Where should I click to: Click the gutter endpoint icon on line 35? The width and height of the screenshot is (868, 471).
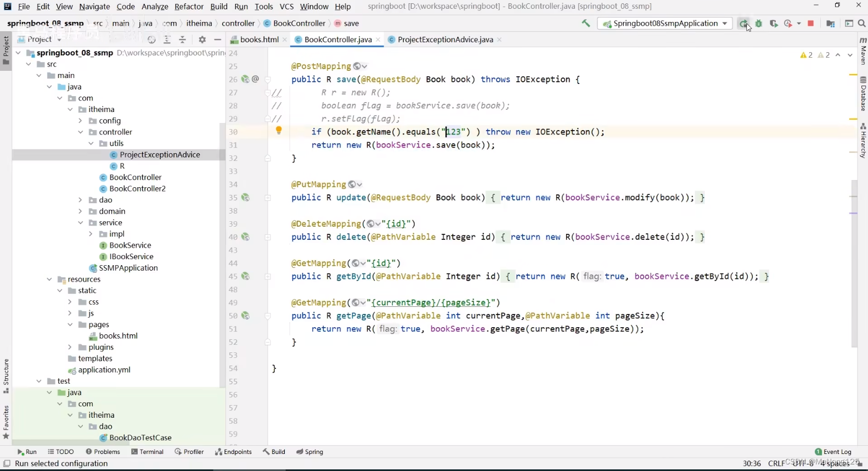(245, 198)
